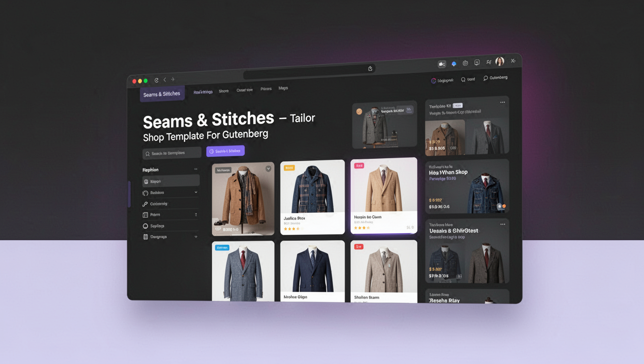
Task: Click the three-dot menu on the Parm row
Action: (196, 215)
